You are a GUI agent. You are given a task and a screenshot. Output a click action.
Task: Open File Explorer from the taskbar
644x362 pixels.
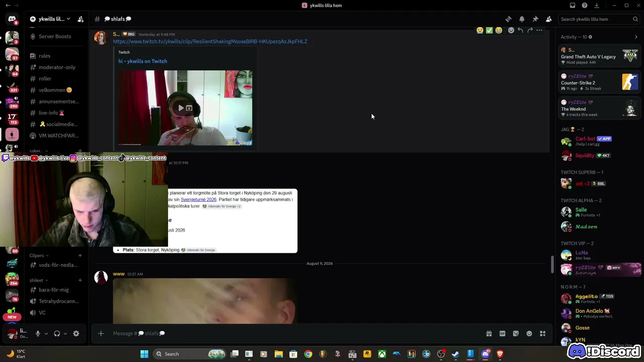click(x=279, y=354)
